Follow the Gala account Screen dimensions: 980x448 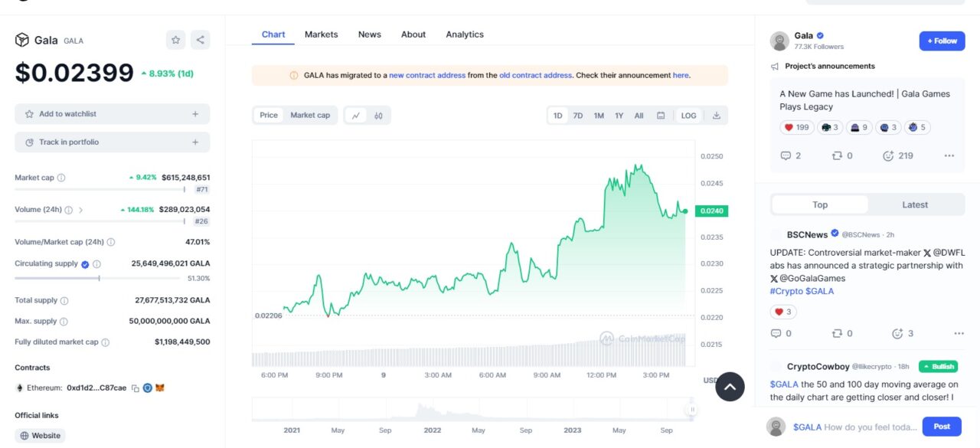click(942, 41)
